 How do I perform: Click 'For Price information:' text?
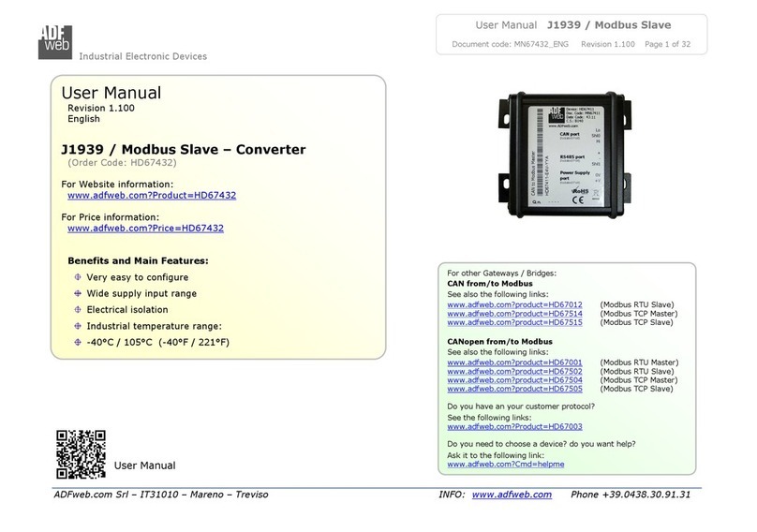[x=110, y=217]
